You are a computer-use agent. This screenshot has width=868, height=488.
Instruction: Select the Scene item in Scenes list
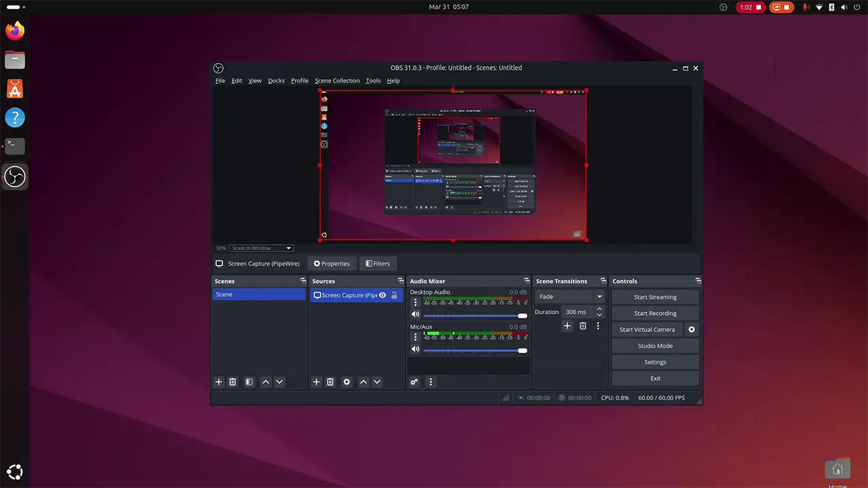coord(259,294)
